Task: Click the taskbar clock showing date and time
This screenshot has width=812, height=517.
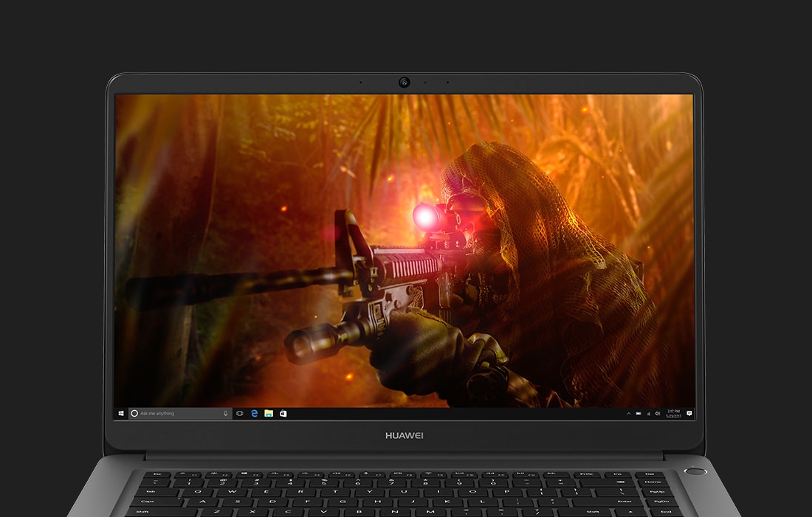Action: coord(673,414)
